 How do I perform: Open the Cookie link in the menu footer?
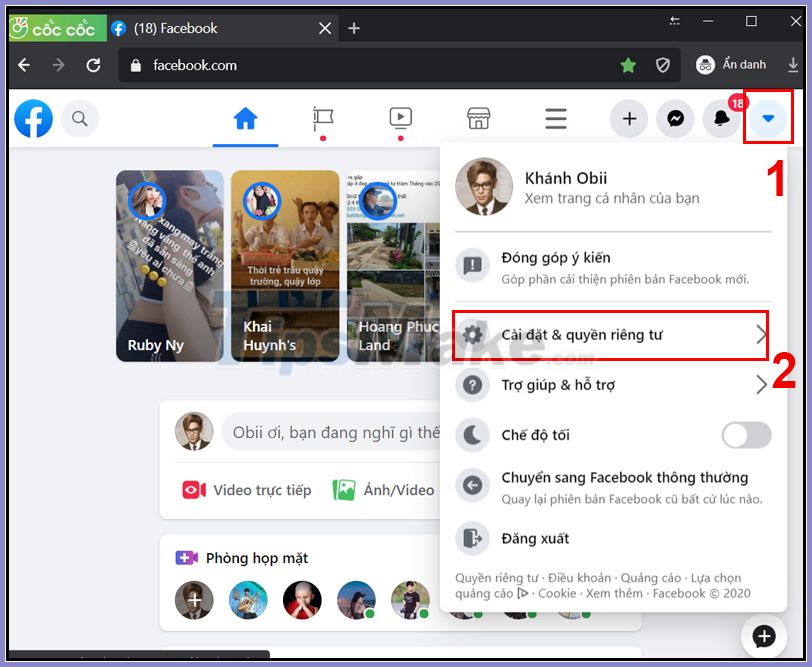pyautogui.click(x=557, y=593)
